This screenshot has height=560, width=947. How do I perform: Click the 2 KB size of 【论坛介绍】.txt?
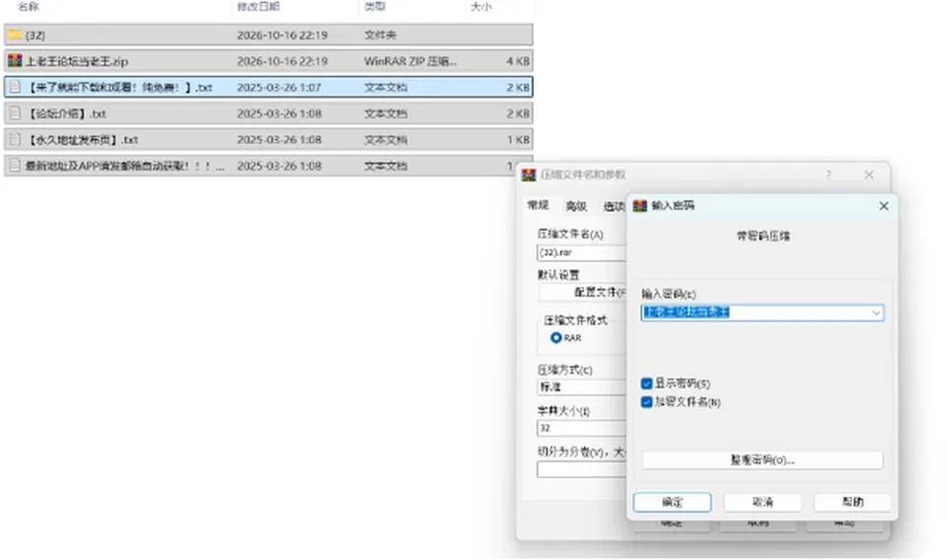[518, 113]
